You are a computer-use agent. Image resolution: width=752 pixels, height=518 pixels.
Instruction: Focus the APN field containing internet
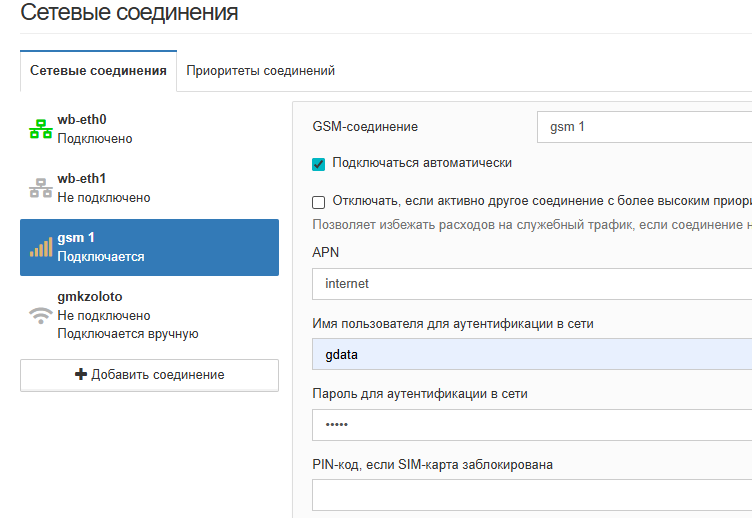(x=532, y=284)
